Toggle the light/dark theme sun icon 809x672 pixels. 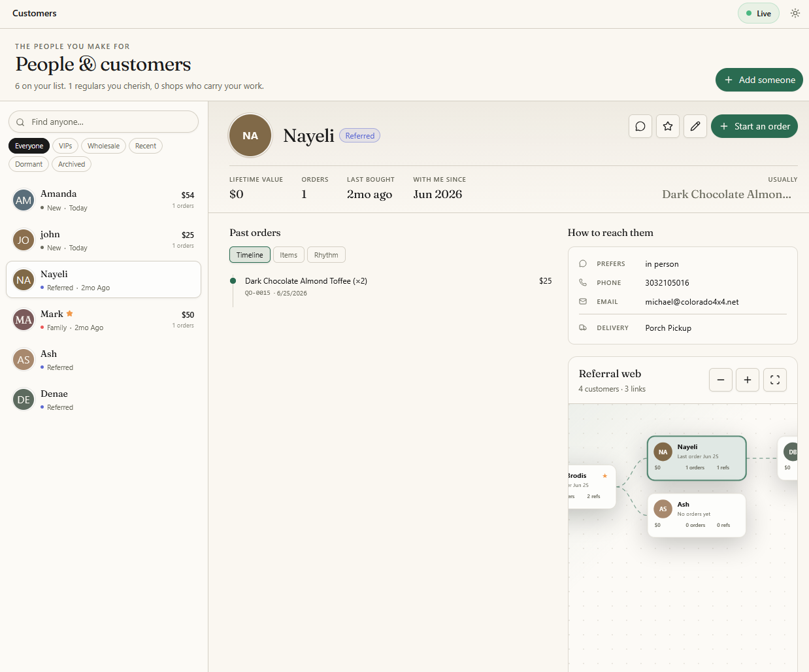pyautogui.click(x=795, y=13)
